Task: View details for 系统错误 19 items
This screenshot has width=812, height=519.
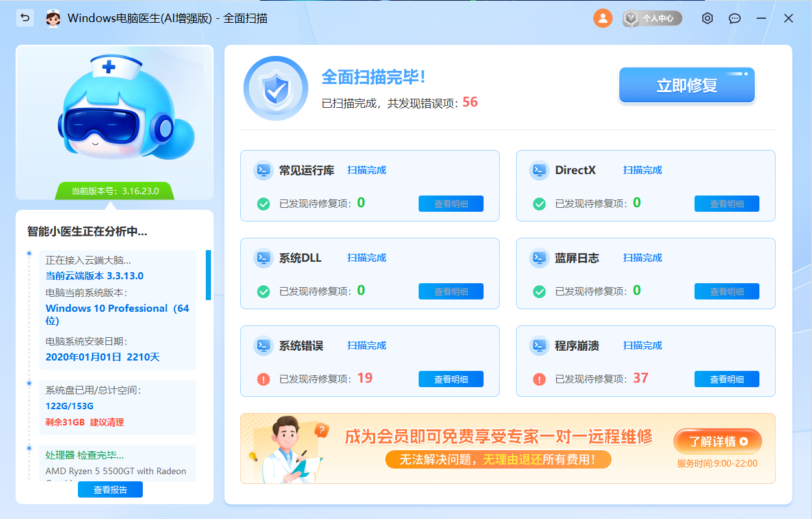Action: point(451,379)
